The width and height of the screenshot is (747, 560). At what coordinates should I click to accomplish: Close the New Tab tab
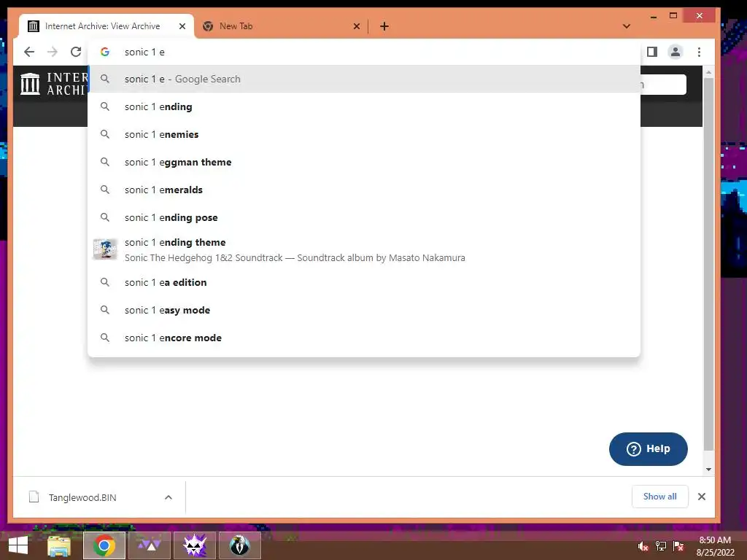tap(356, 26)
